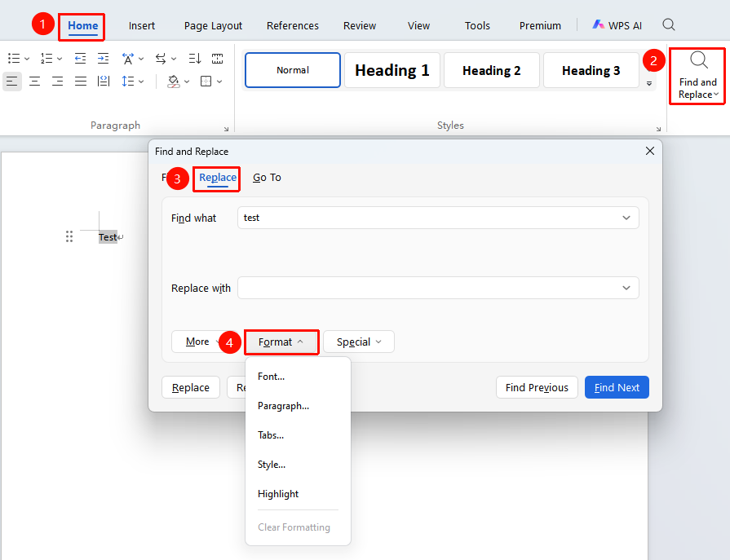Switch to the Page Layout tab
Image resolution: width=730 pixels, height=560 pixels.
click(x=213, y=25)
